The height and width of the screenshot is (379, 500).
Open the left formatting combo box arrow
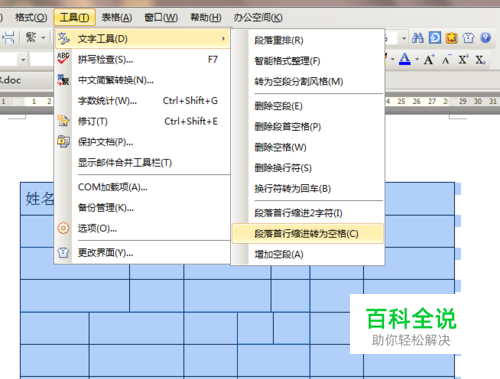point(23,60)
